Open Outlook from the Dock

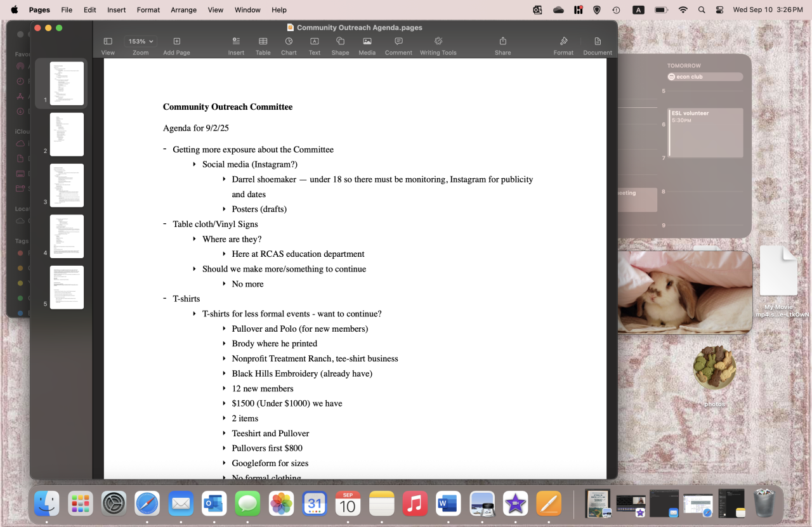pyautogui.click(x=214, y=504)
